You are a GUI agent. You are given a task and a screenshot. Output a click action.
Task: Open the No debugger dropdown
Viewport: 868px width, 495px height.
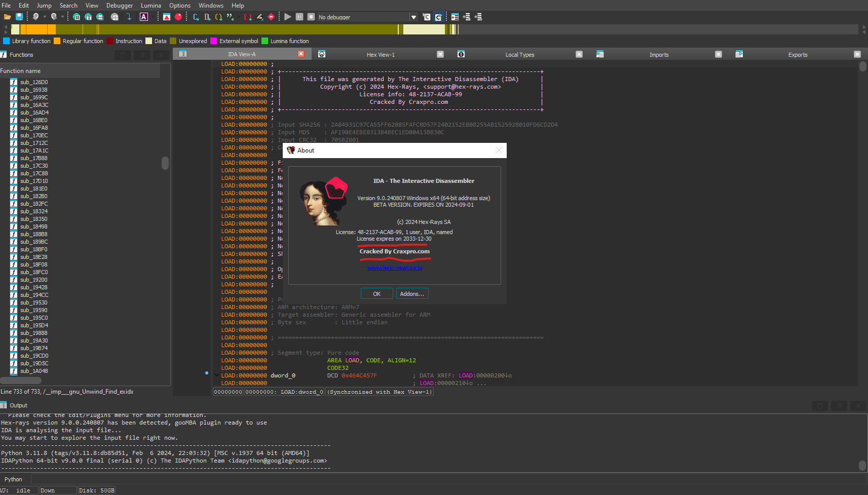[413, 17]
